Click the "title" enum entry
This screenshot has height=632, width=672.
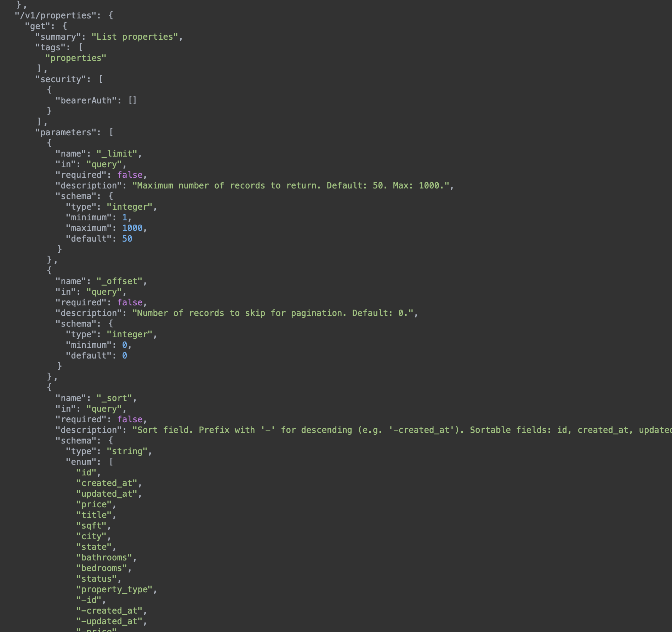click(x=94, y=515)
